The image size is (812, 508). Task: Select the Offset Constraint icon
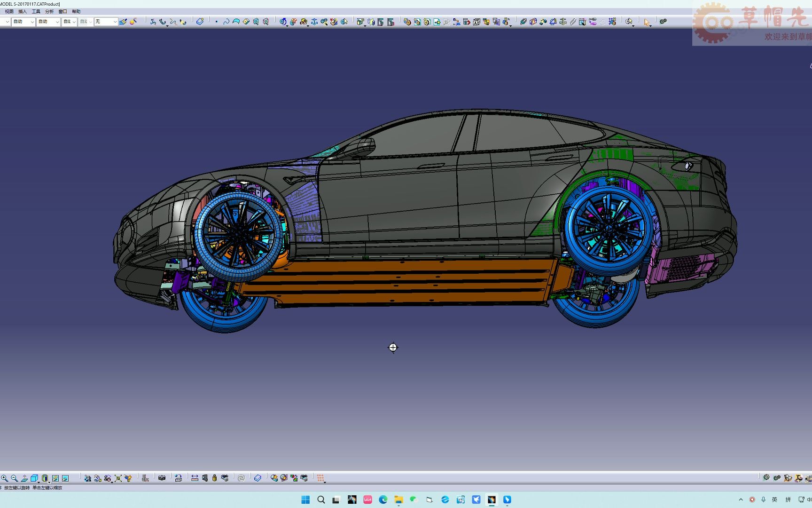[x=543, y=22]
